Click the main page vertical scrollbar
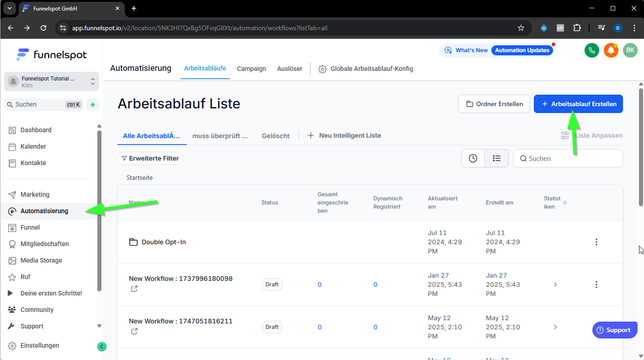The image size is (644, 360). 641,146
